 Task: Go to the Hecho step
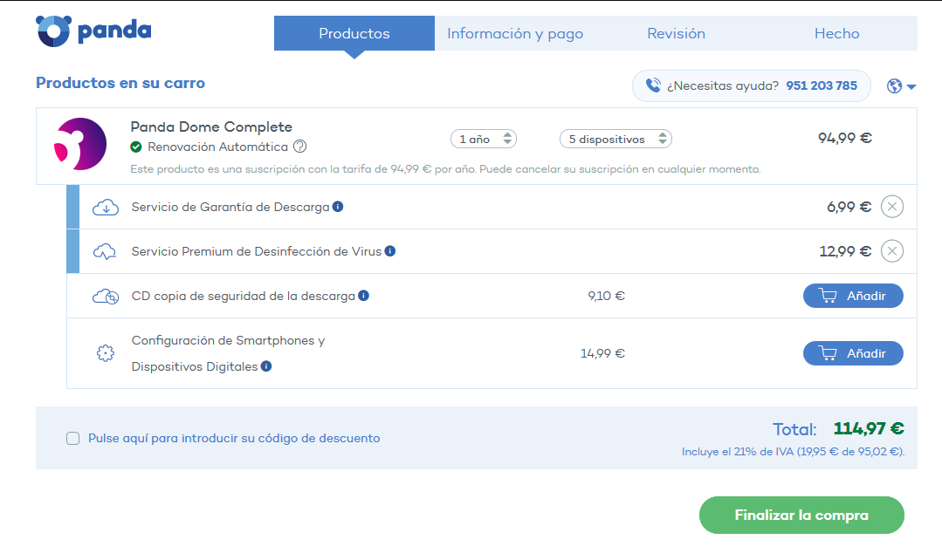(x=837, y=34)
